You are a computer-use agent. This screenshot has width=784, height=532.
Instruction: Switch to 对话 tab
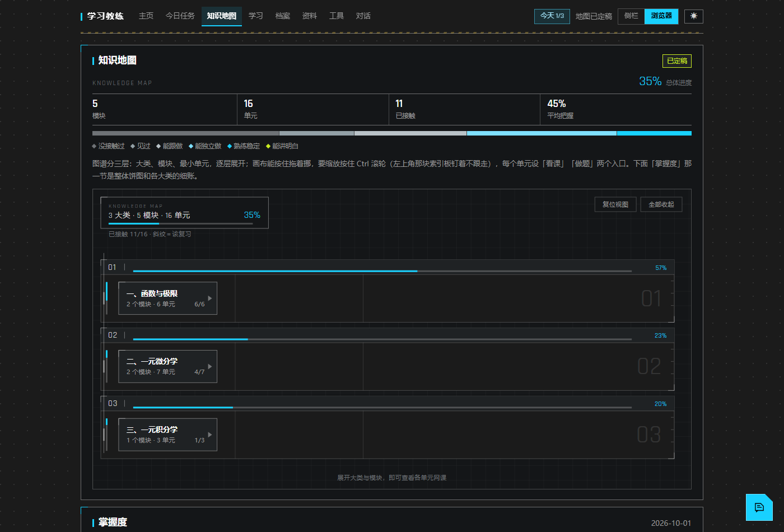363,16
